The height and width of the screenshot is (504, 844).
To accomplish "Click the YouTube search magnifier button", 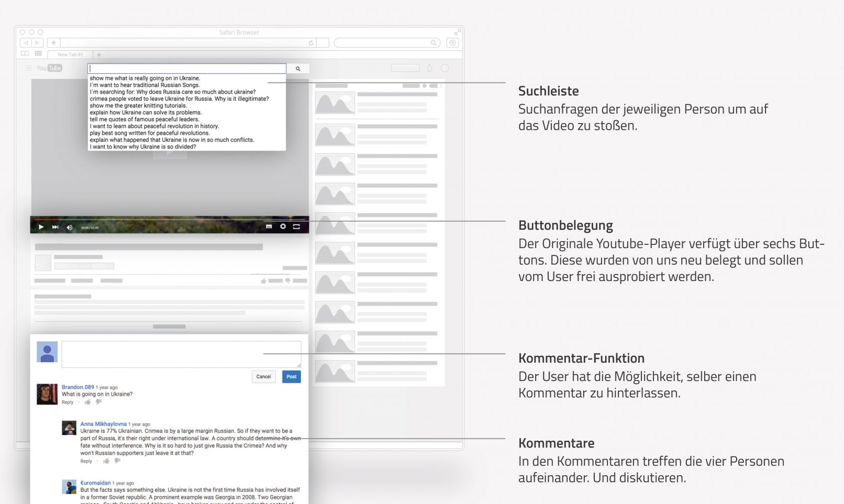I will pos(298,69).
